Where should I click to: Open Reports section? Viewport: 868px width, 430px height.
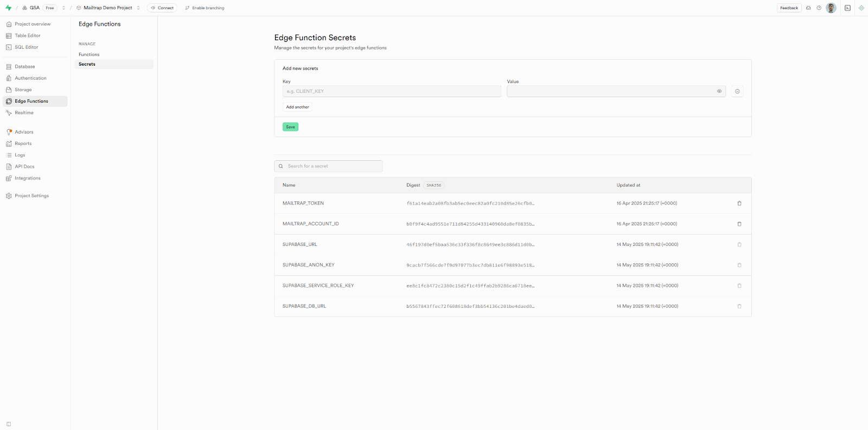pos(23,143)
